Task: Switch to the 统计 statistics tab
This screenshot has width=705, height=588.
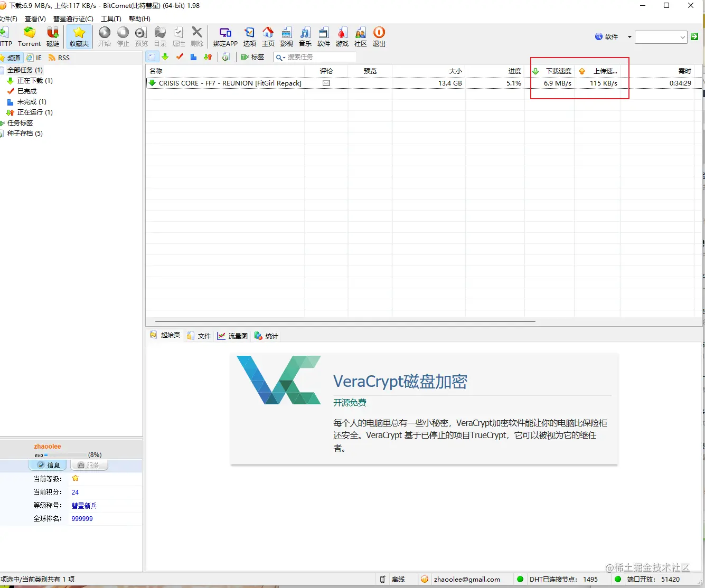Action: (266, 336)
